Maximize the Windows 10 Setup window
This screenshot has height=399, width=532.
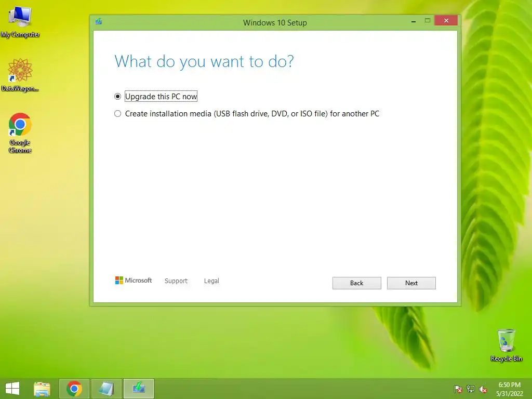428,21
